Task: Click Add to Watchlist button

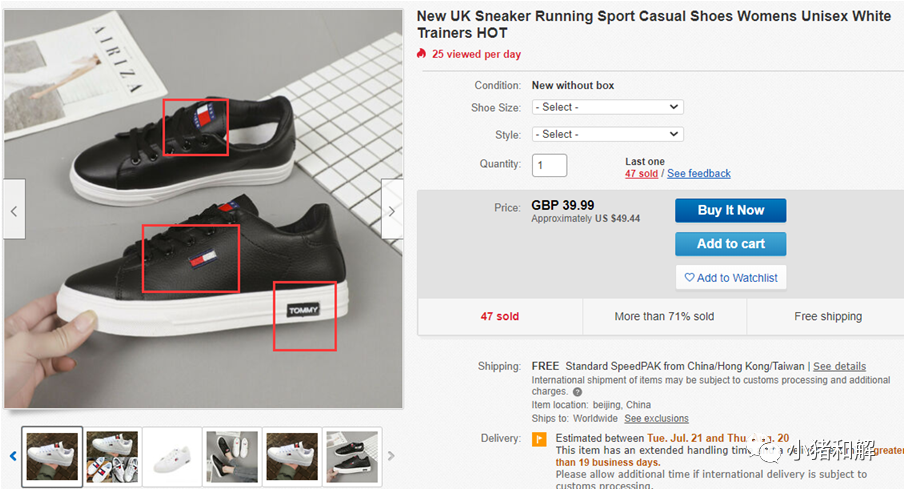Action: point(730,277)
